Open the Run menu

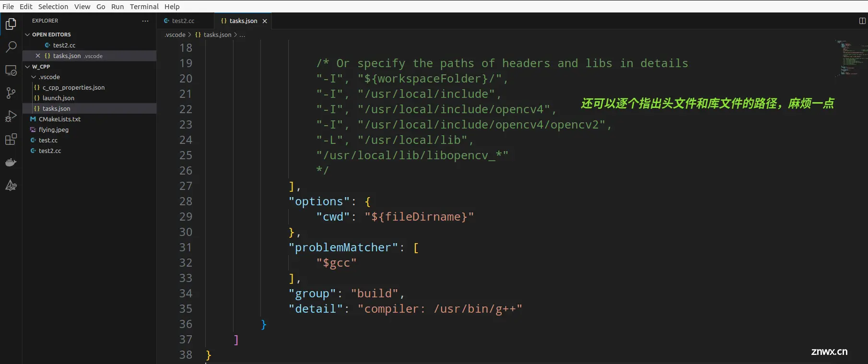(117, 7)
